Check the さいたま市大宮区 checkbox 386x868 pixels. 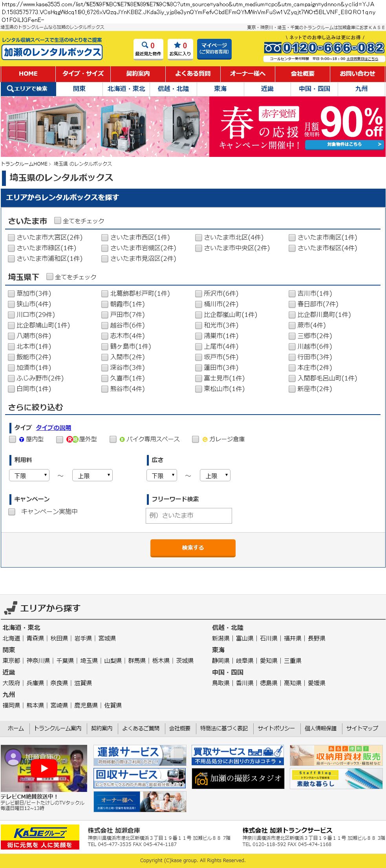click(x=11, y=238)
